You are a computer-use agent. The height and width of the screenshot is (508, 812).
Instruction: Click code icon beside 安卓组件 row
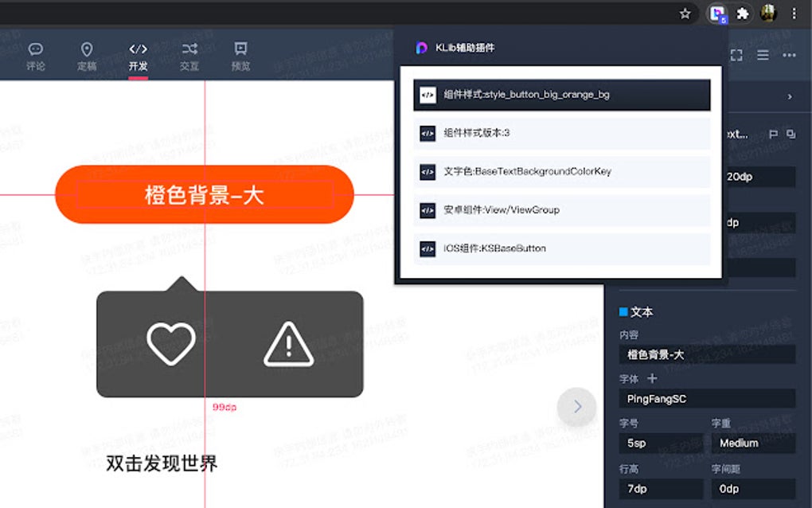tap(427, 210)
